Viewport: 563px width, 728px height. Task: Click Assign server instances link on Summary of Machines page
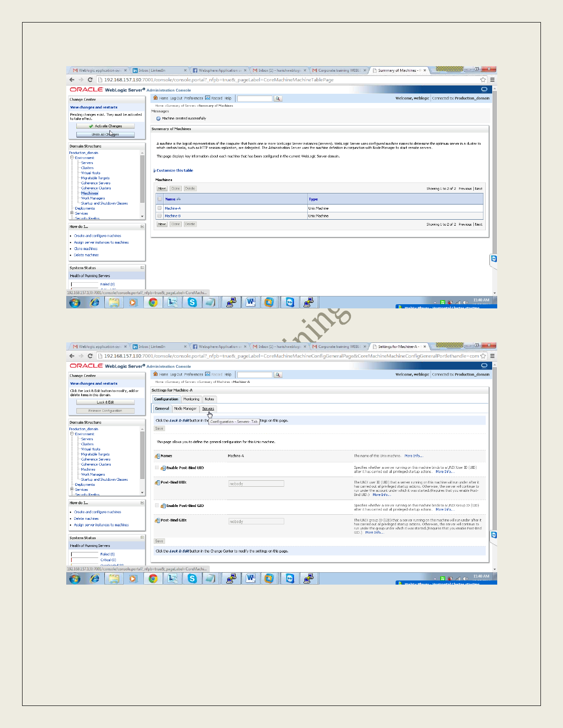coord(101,242)
